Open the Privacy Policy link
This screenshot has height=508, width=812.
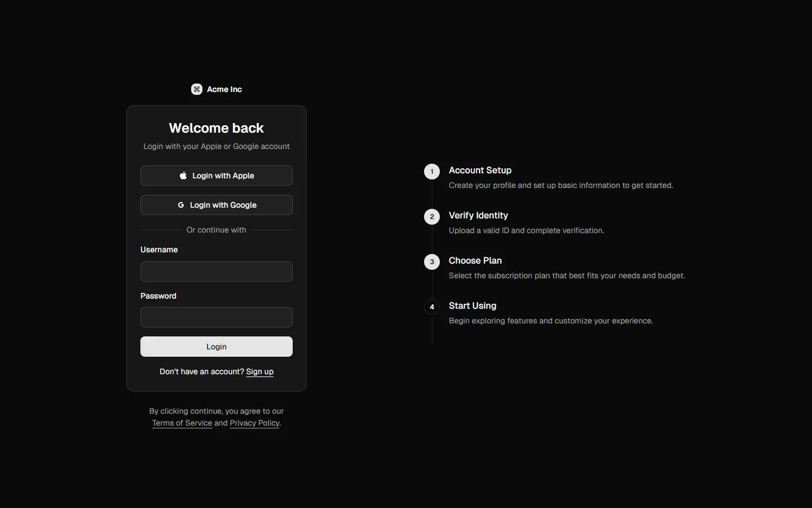(254, 423)
